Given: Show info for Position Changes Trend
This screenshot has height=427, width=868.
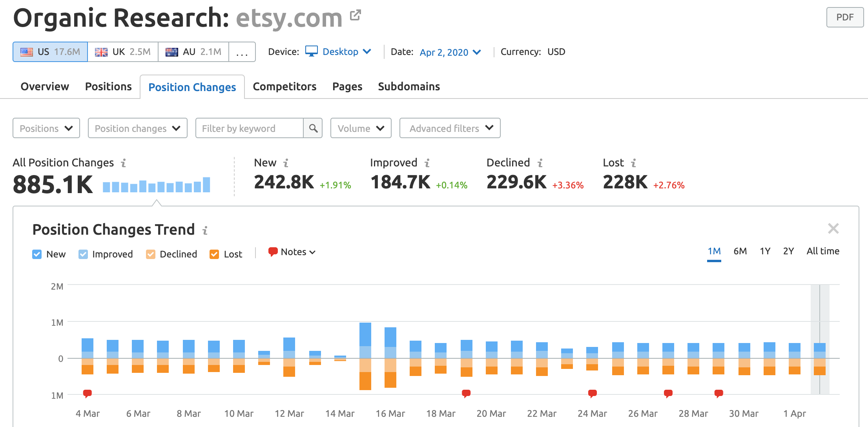Looking at the screenshot, I should (205, 230).
